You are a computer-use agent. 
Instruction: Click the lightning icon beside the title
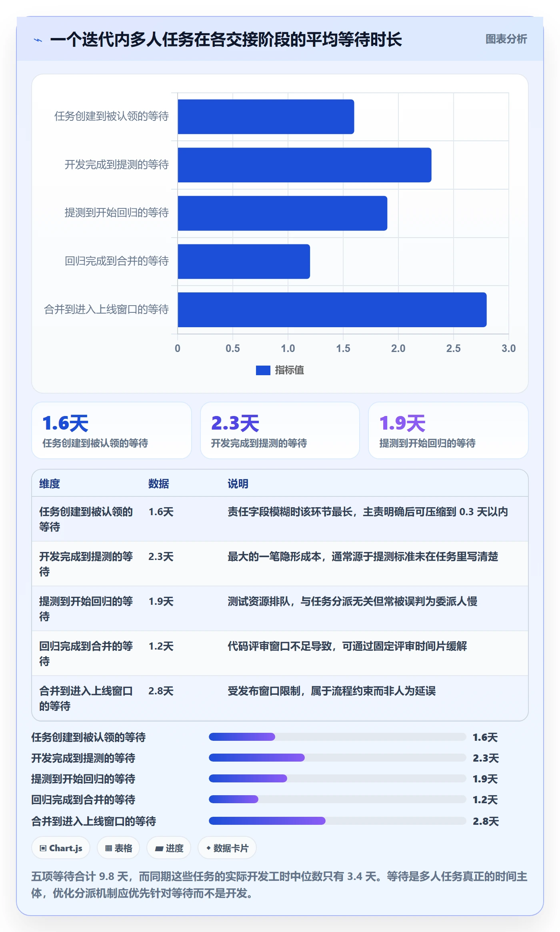point(38,40)
